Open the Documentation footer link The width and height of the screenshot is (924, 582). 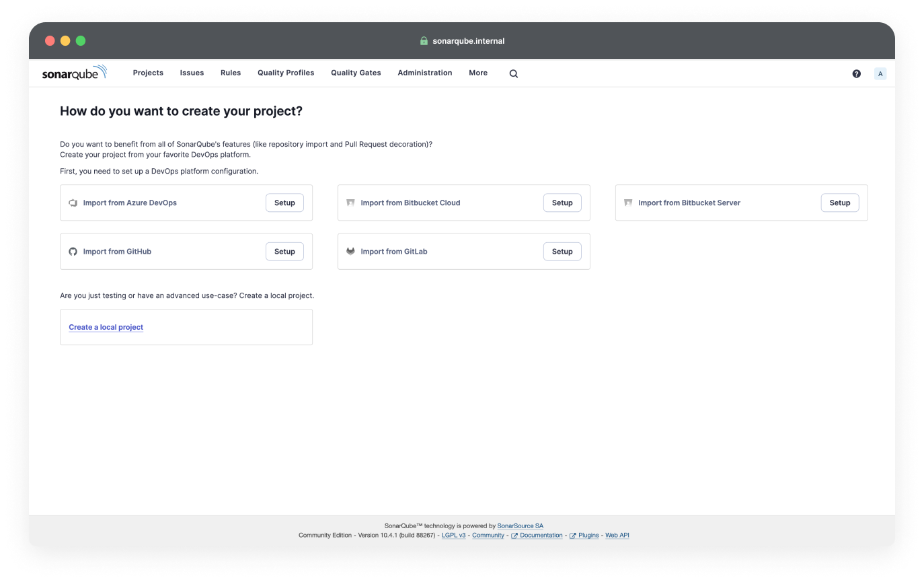[x=540, y=535]
